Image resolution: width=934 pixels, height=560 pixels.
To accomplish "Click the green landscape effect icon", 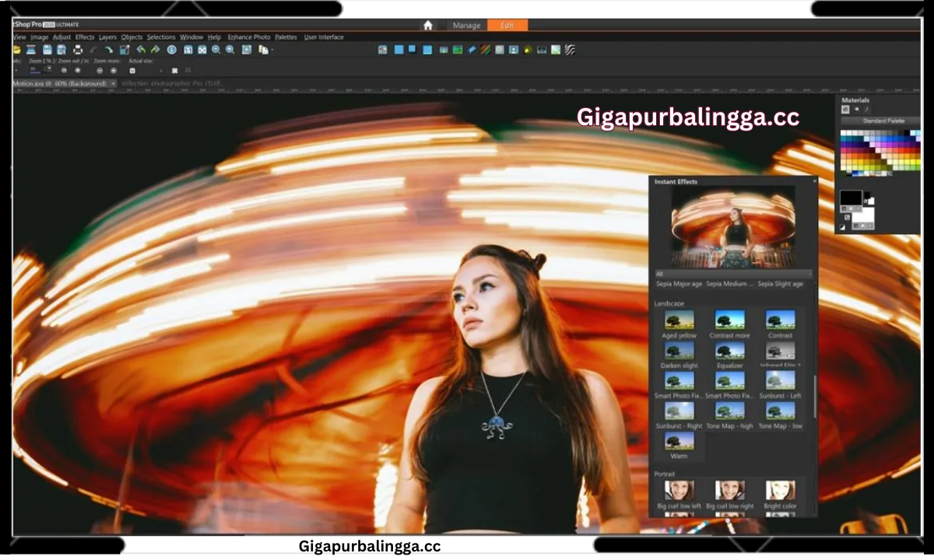I will 458,50.
